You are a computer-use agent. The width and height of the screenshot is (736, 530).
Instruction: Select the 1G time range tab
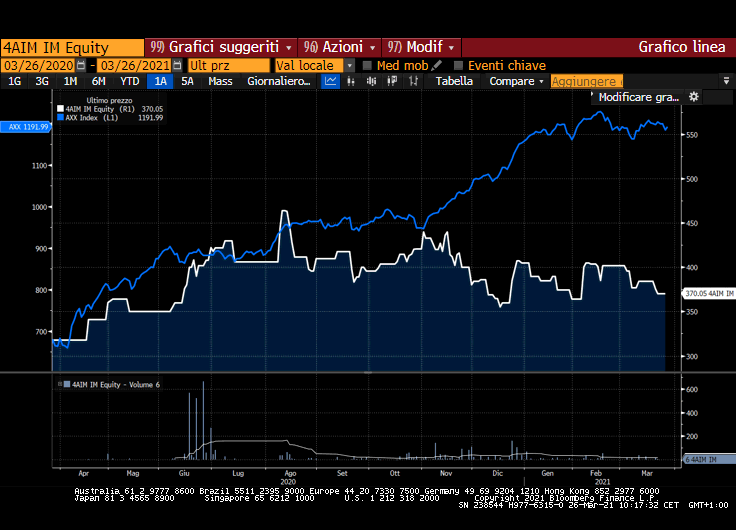[15, 81]
